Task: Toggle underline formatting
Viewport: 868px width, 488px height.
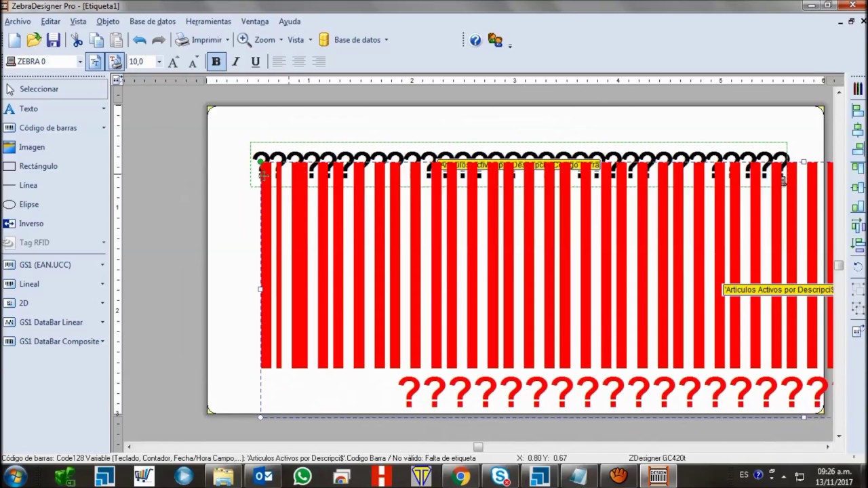Action: [255, 62]
